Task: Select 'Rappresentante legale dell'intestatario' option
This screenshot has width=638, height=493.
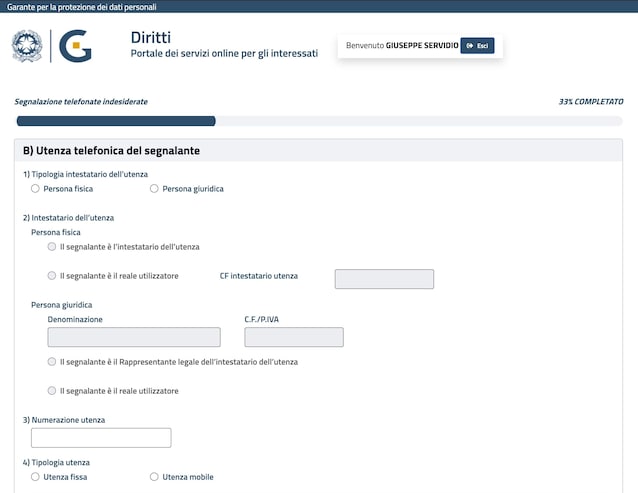Action: pyautogui.click(x=52, y=361)
